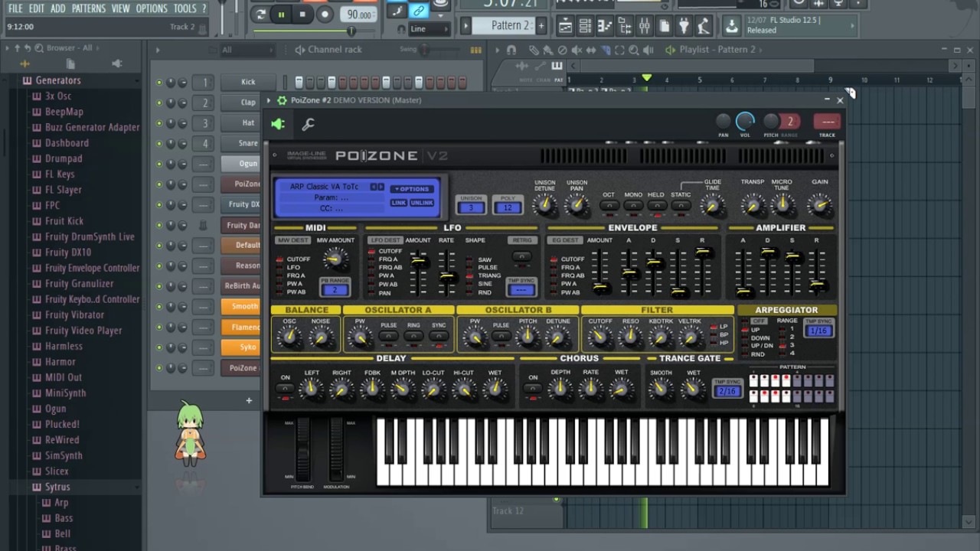Select the Kick channel button
Screen dimensions: 980x551
pos(249,82)
